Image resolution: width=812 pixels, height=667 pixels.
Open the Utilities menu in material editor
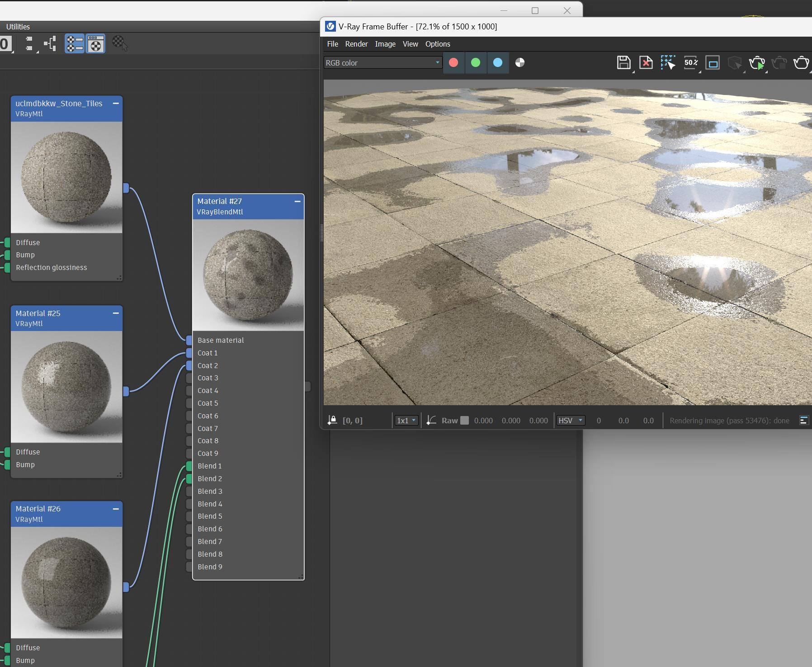click(18, 27)
